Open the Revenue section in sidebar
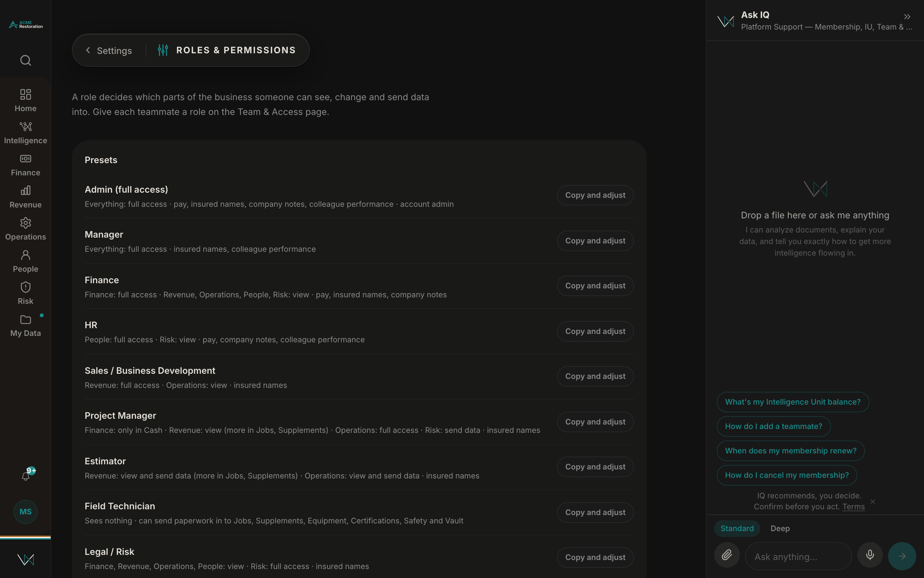This screenshot has height=578, width=924. (x=26, y=197)
